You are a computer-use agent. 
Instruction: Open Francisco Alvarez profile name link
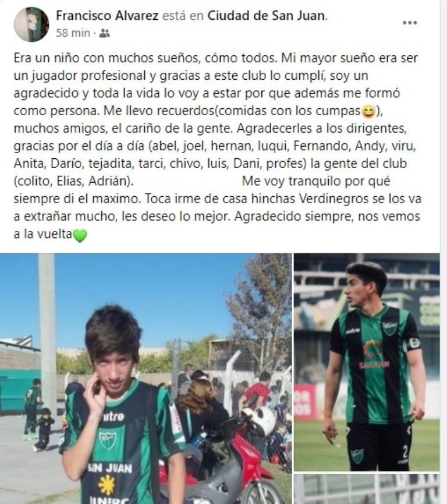pyautogui.click(x=107, y=16)
